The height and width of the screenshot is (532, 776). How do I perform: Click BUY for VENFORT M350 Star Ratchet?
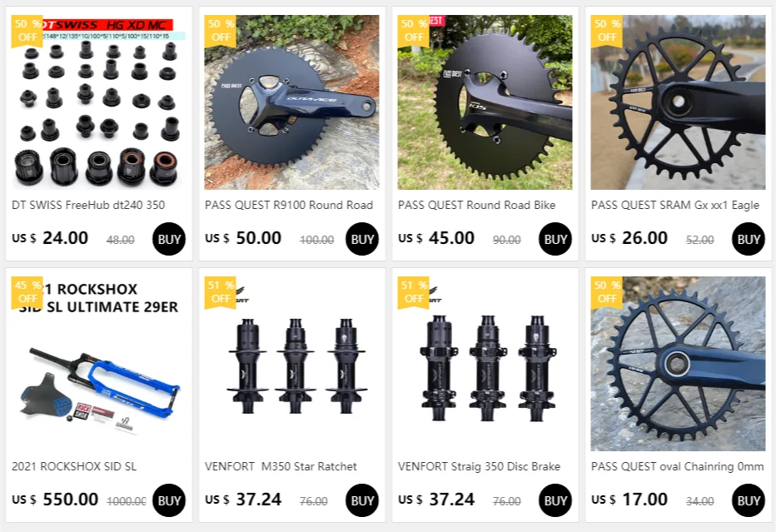361,500
